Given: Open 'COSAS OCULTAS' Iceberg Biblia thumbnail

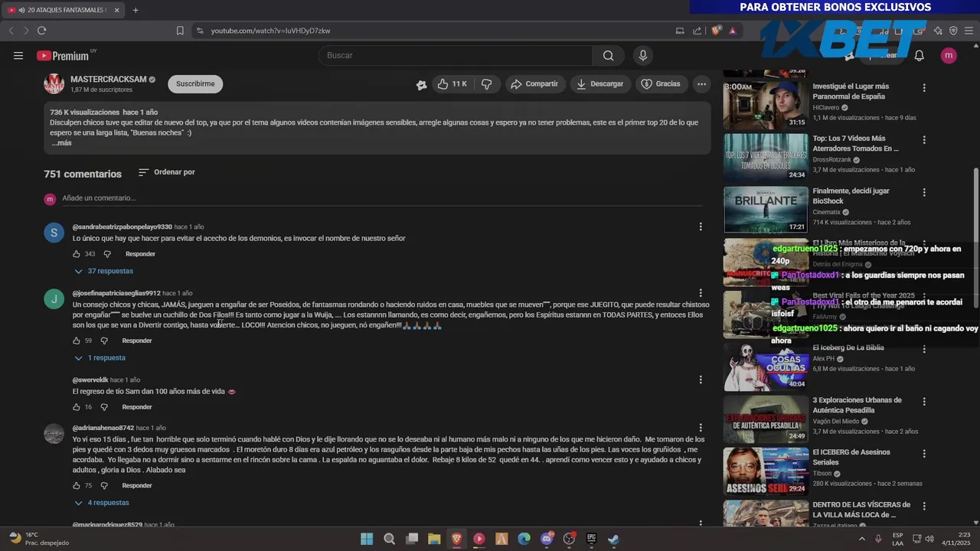Looking at the screenshot, I should (x=766, y=367).
